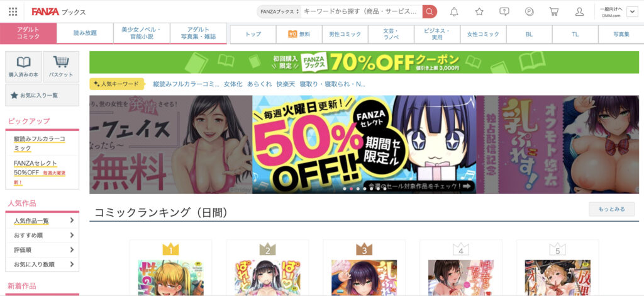This screenshot has height=296, width=644.
Task: Open the points P coin icon
Action: [x=530, y=11]
